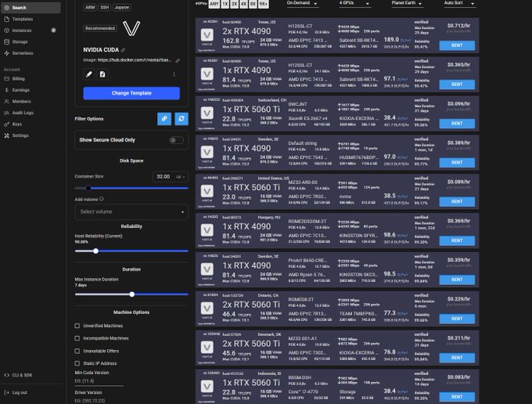This screenshot has height=404, width=532.
Task: Click vast.ai logo on the $0.712/hr offer
Action: click(x=207, y=34)
